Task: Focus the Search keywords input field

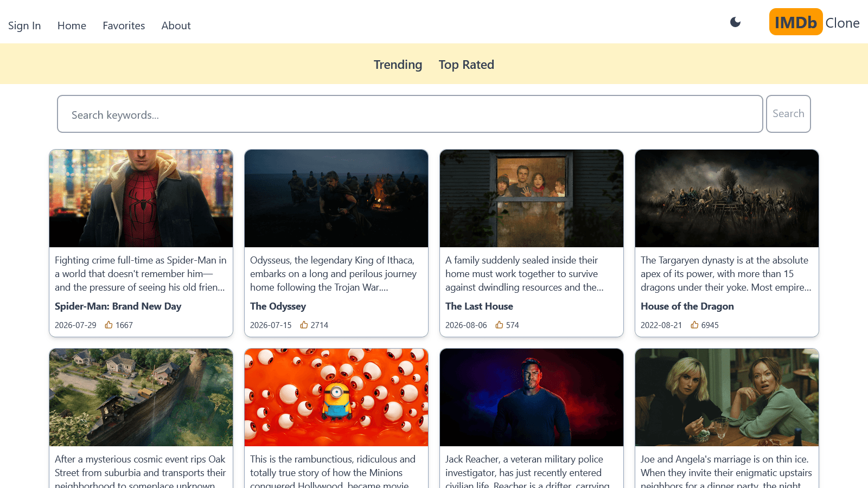Action: 410,114
